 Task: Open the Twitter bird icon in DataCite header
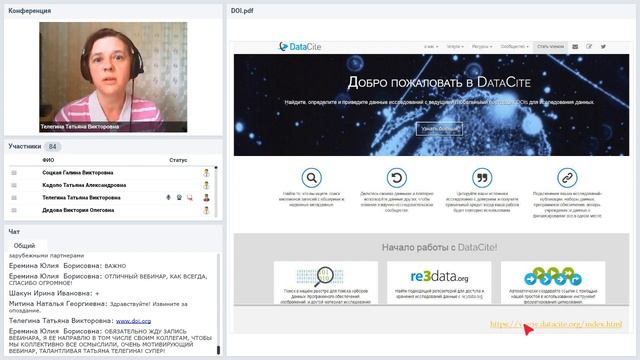tap(603, 47)
